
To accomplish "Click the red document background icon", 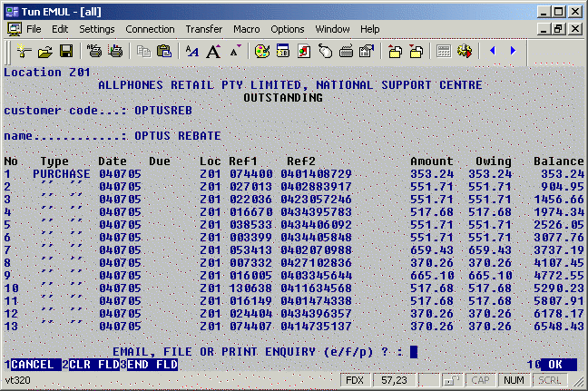I will (x=304, y=52).
